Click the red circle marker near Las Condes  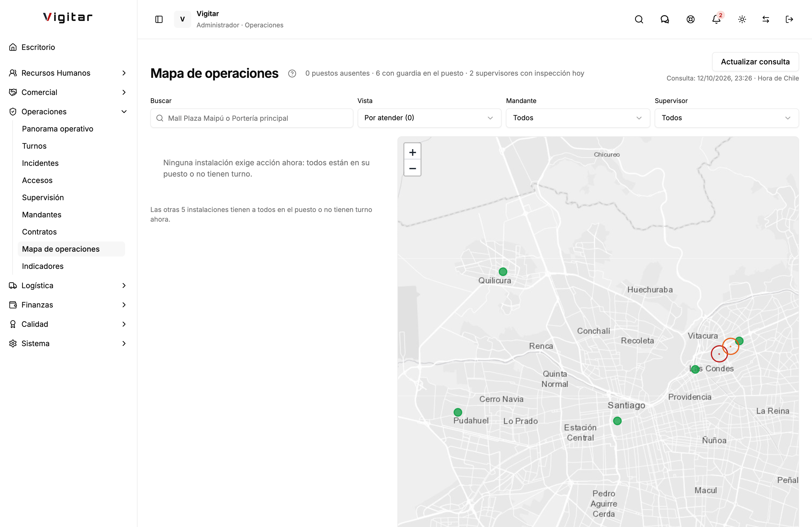(x=719, y=354)
